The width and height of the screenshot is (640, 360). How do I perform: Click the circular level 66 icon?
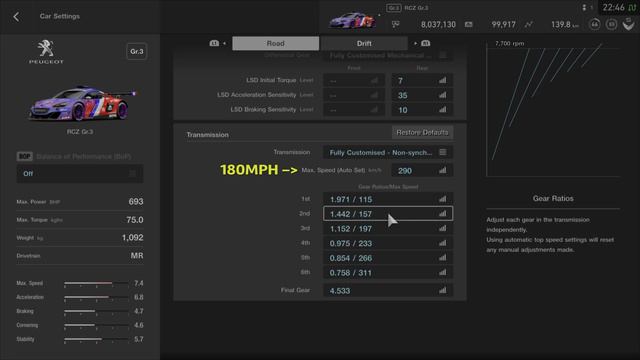[595, 24]
